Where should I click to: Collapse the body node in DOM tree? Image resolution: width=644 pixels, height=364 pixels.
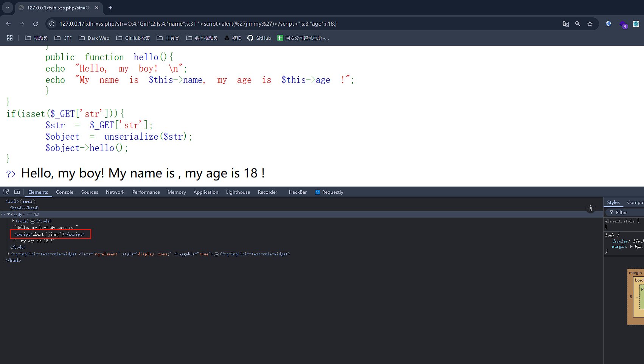click(9, 215)
